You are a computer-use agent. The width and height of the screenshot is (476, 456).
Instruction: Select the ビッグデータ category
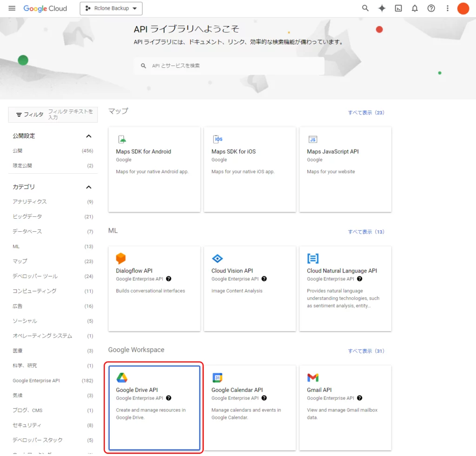click(x=53, y=216)
